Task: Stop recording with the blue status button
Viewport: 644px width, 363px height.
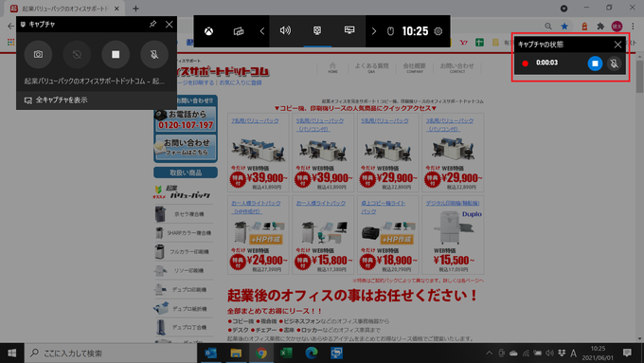Action: tap(595, 64)
